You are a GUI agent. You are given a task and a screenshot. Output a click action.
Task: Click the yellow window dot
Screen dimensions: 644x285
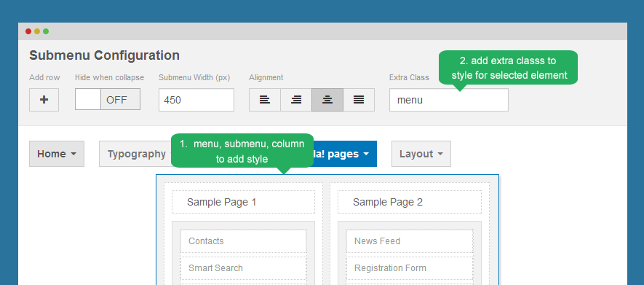point(37,31)
